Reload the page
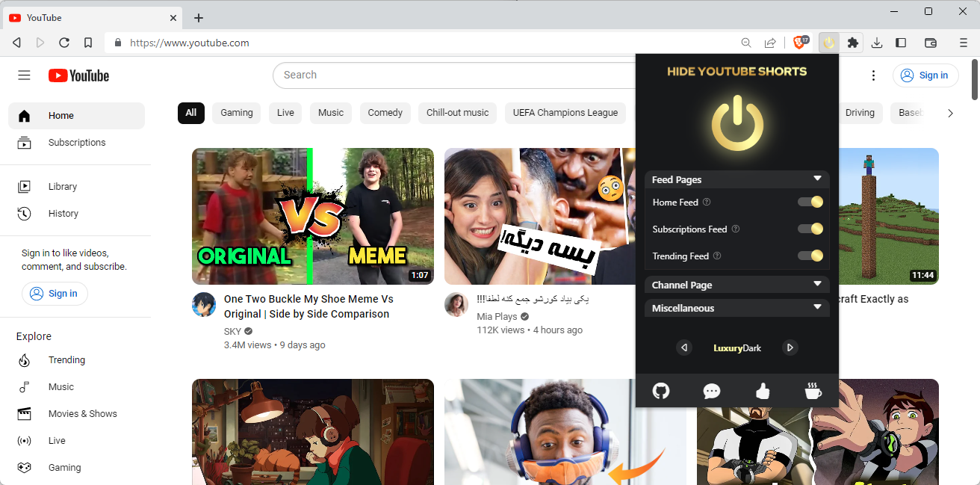980x485 pixels. [64, 43]
